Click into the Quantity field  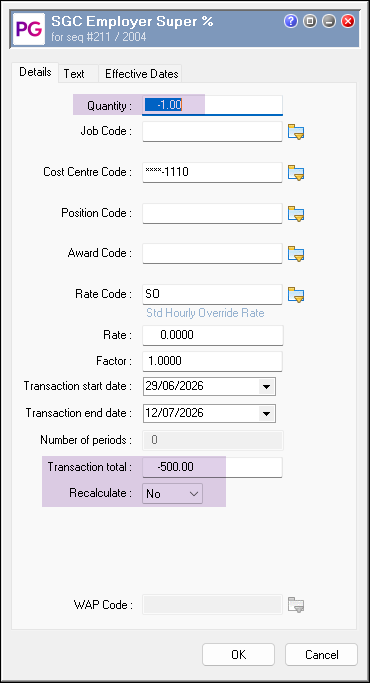click(x=213, y=105)
